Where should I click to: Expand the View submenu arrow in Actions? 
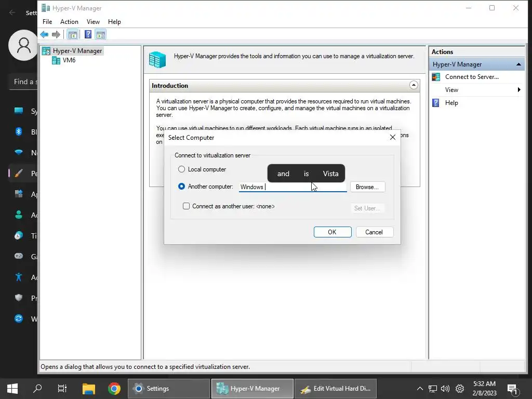(519, 90)
